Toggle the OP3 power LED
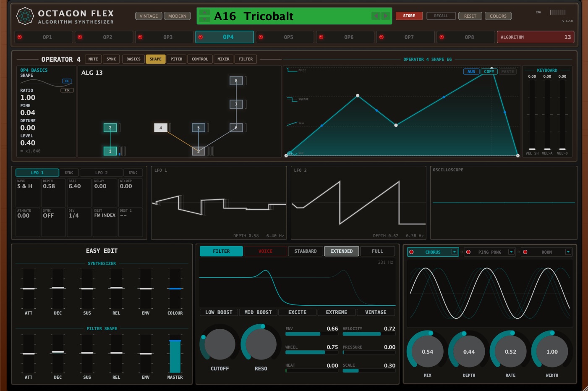The height and width of the screenshot is (391, 588). click(140, 37)
